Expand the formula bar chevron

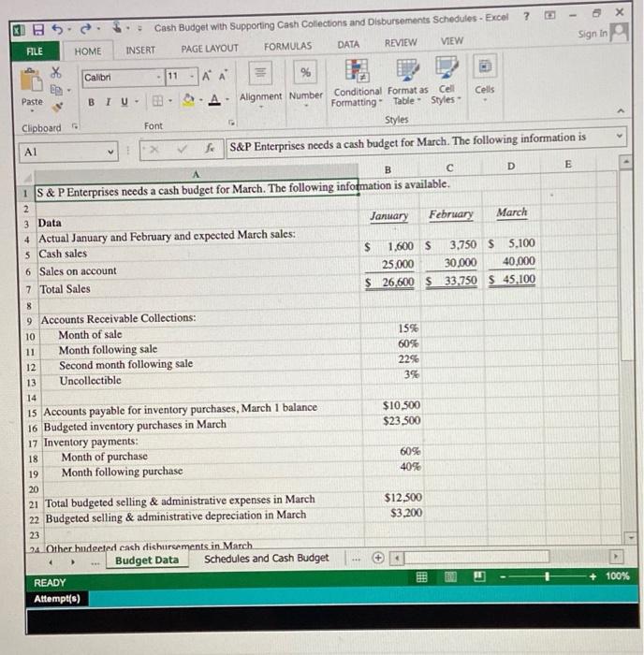click(x=620, y=136)
